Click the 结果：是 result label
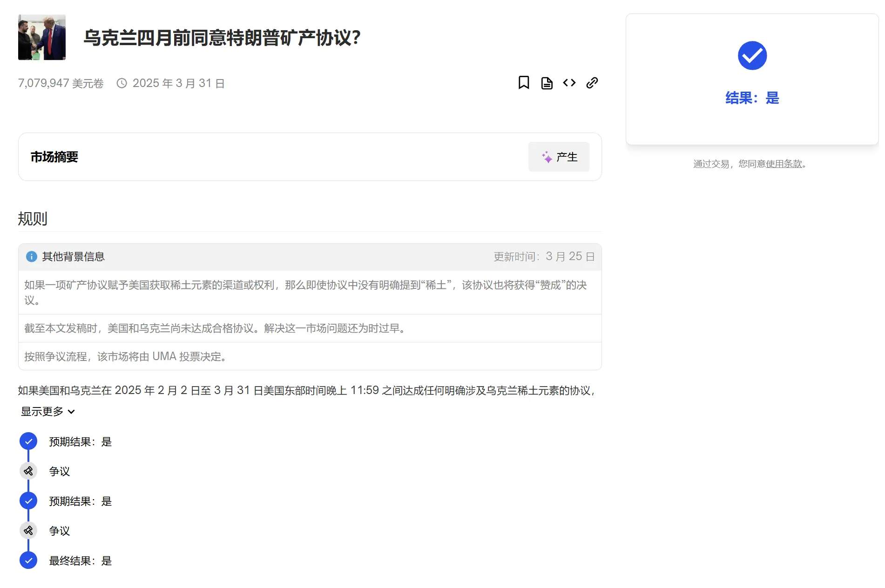The height and width of the screenshot is (588, 885). (751, 99)
